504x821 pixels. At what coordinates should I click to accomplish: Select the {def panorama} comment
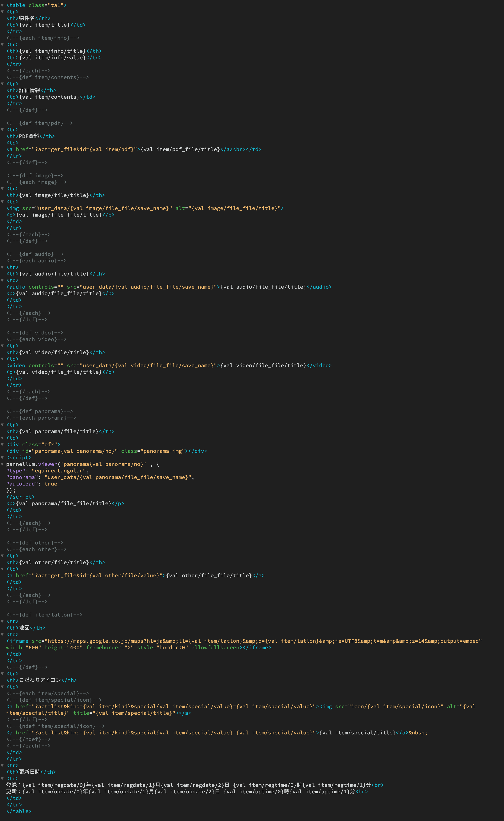40,411
